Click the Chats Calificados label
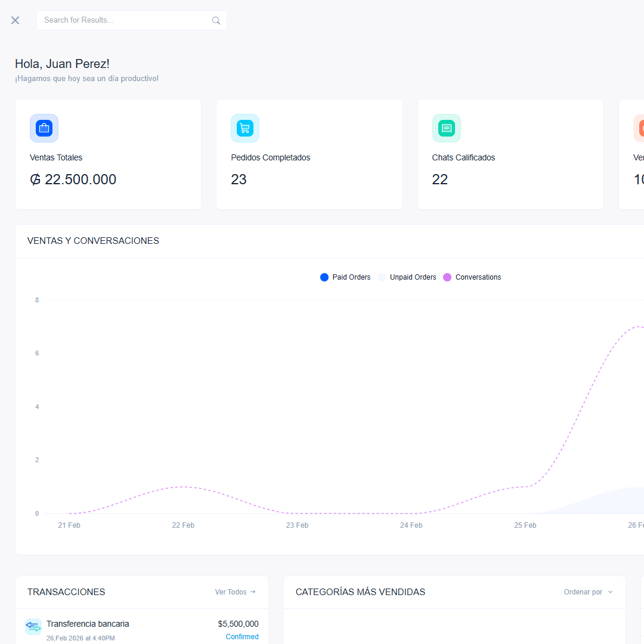The height and width of the screenshot is (644, 644). click(463, 157)
